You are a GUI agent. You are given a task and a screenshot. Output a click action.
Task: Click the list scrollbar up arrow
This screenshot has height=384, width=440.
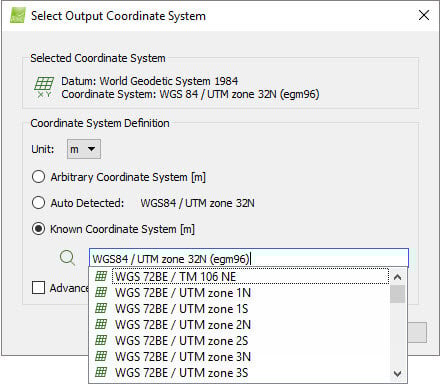397,277
